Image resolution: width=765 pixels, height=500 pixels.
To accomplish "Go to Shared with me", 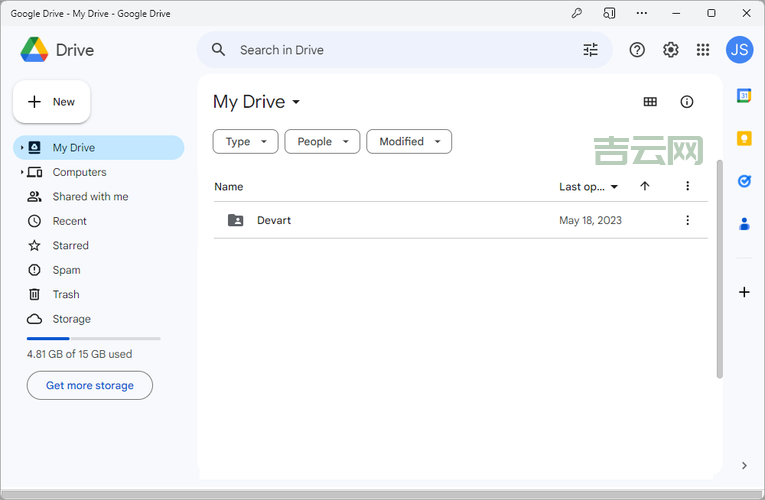I will [x=90, y=197].
